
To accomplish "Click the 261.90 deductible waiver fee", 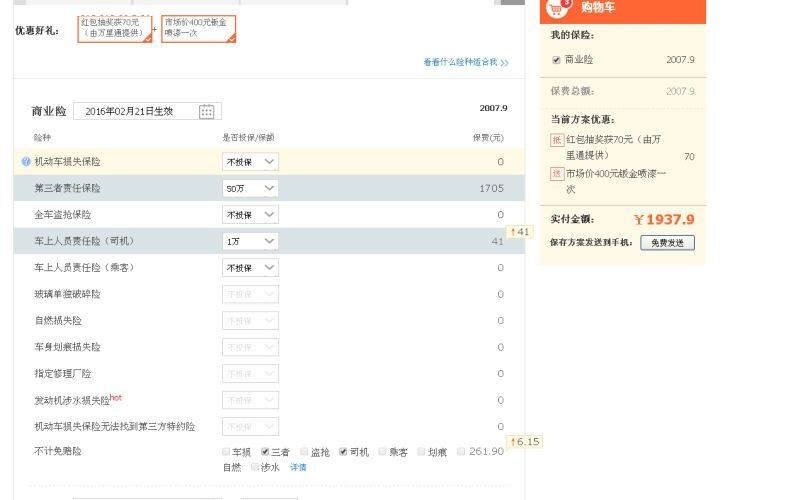I will click(486, 452).
